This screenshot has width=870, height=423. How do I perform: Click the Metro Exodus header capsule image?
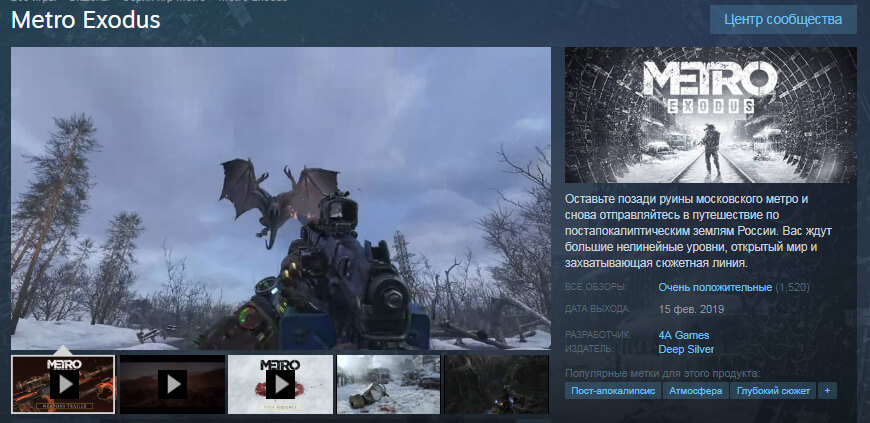[711, 115]
